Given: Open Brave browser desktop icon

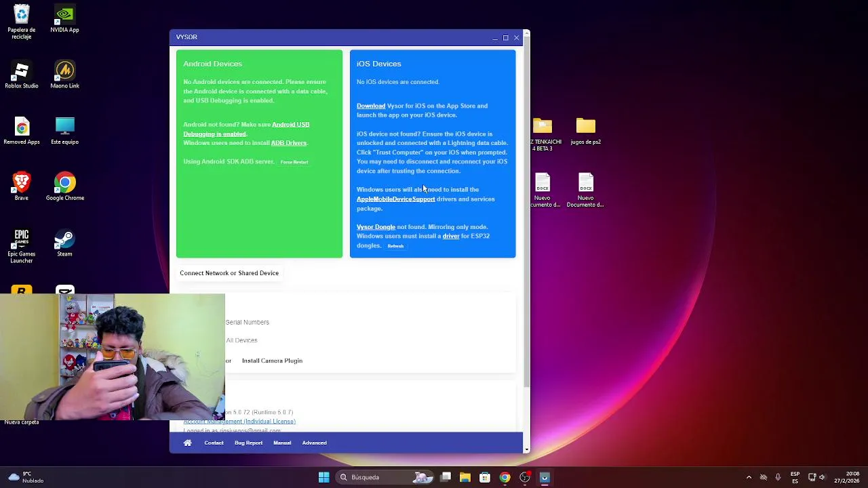Looking at the screenshot, I should click(22, 187).
